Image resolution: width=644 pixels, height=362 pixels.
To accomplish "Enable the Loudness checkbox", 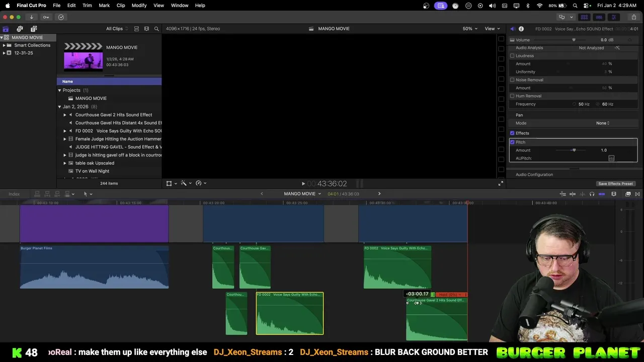I will 512,56.
